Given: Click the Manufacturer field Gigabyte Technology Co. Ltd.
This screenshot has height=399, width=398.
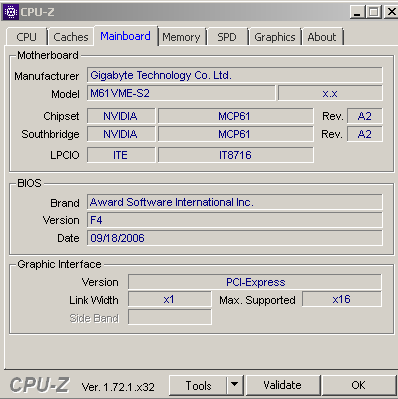Looking at the screenshot, I should click(235, 75).
